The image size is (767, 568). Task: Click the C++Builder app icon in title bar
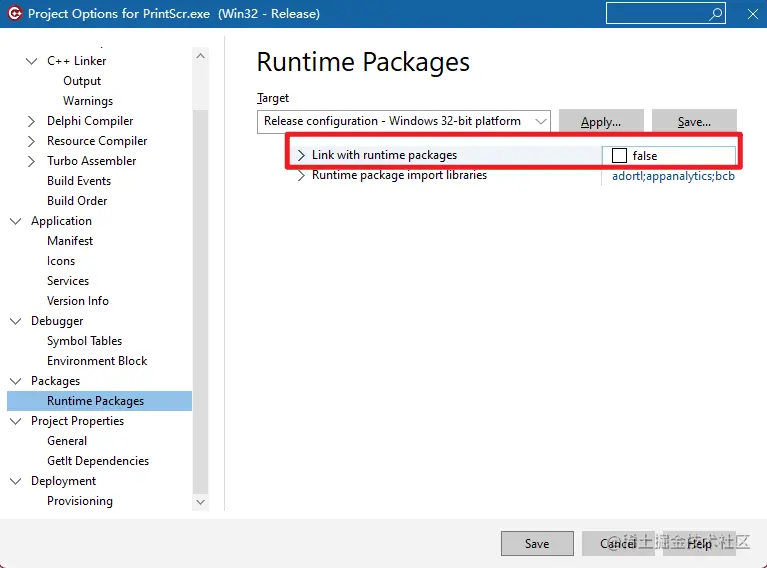coord(13,14)
